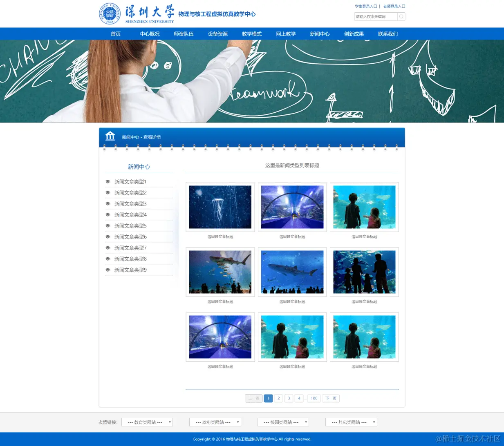Click the graduation cap icon beside 新闻文章类型7

107,248
